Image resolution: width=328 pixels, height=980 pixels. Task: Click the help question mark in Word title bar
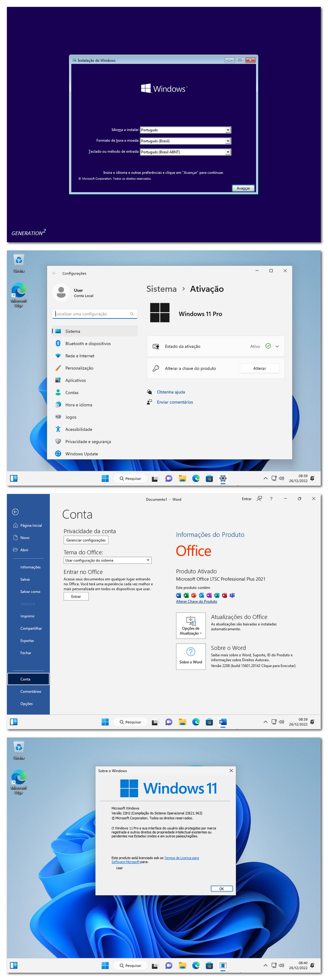[x=271, y=499]
